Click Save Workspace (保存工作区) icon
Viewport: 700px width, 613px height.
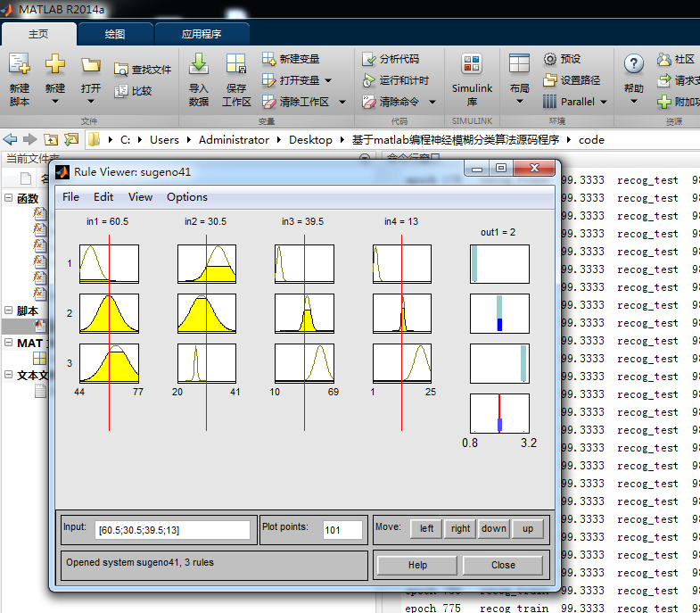tap(236, 63)
